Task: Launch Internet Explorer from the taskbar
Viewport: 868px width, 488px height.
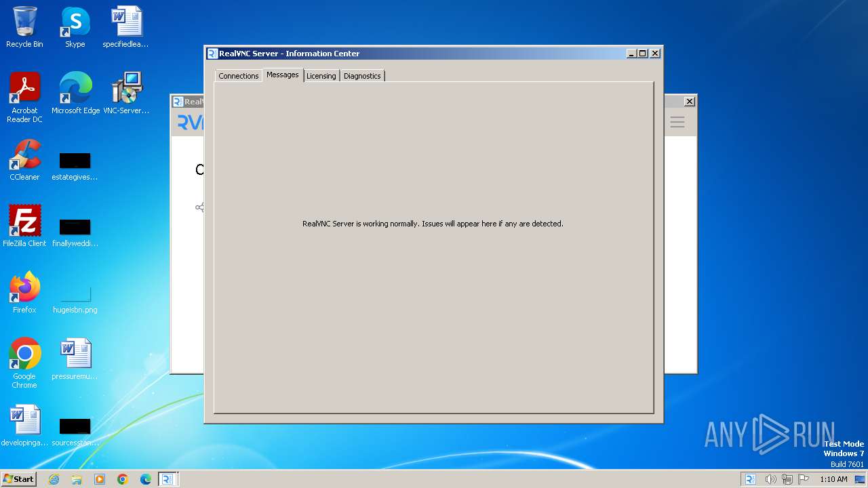Action: coord(54,479)
